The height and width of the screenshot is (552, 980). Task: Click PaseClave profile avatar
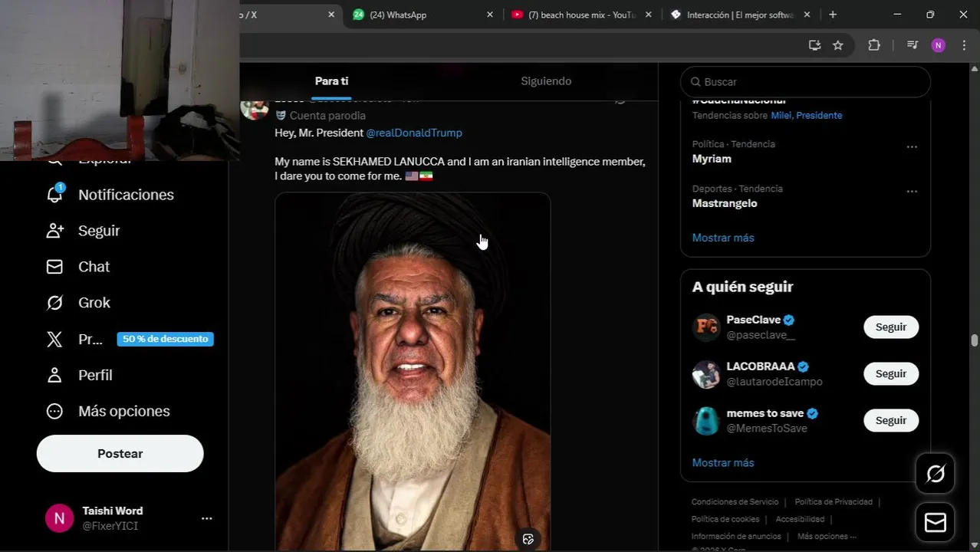(706, 327)
